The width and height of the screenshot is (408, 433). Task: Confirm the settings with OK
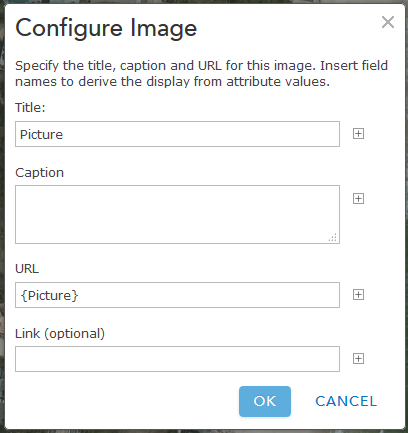click(265, 401)
